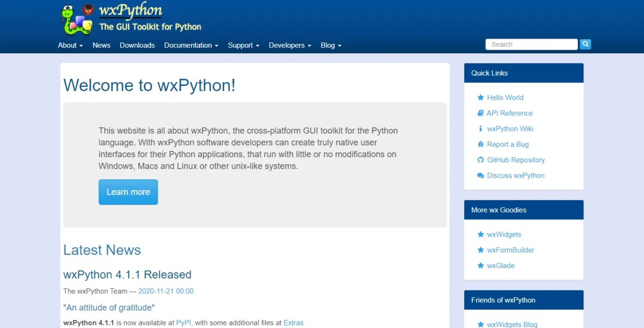Click the star icon beside wxWidgets
Image resolution: width=644 pixels, height=328 pixels.
point(481,235)
